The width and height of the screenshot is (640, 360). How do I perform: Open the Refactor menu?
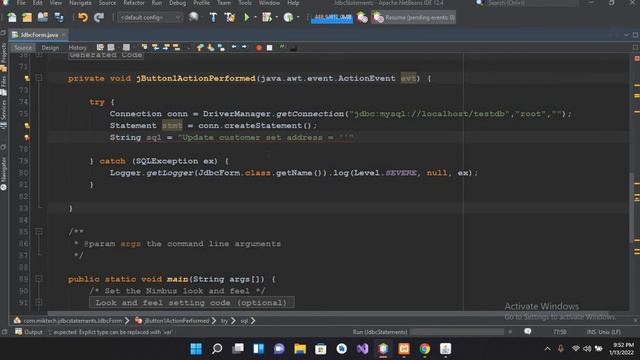(x=134, y=3)
